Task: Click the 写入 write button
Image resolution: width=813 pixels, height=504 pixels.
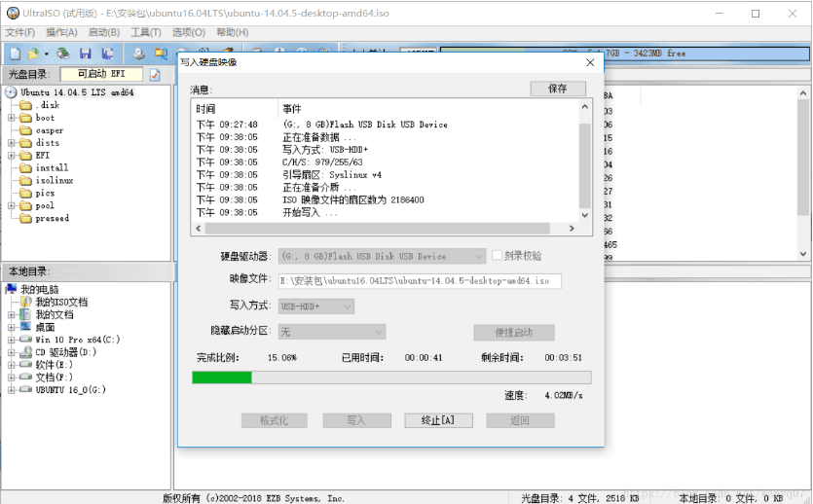Action: coord(356,420)
